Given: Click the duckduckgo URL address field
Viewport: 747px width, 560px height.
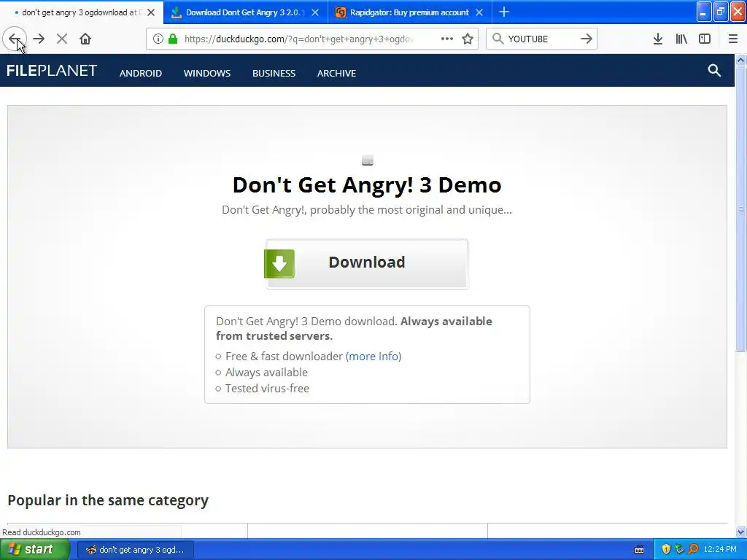Looking at the screenshot, I should [298, 39].
